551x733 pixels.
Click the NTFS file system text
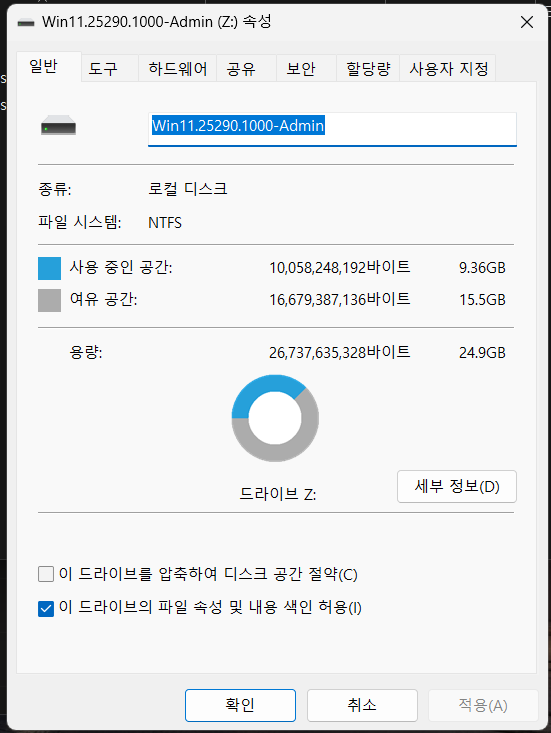coord(165,223)
